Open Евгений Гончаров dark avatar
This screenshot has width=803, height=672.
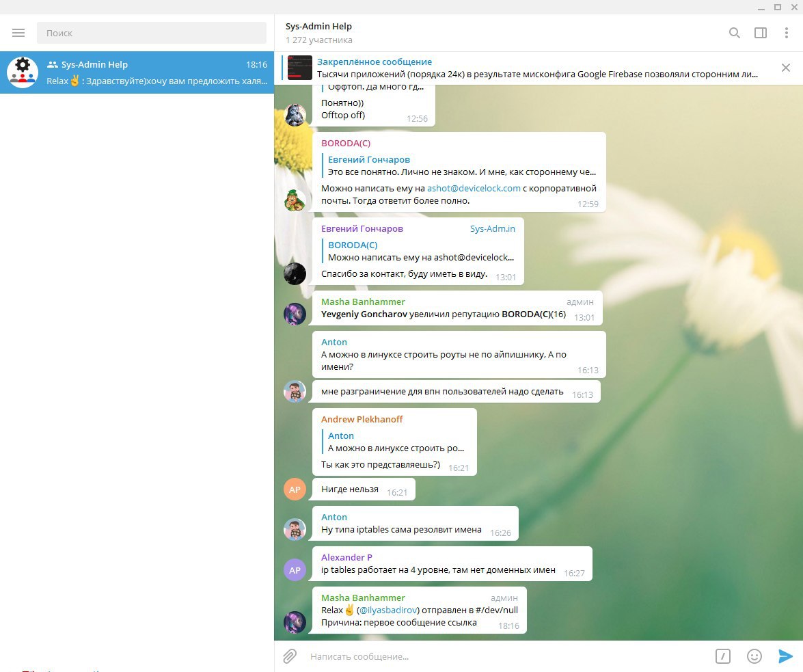[295, 274]
